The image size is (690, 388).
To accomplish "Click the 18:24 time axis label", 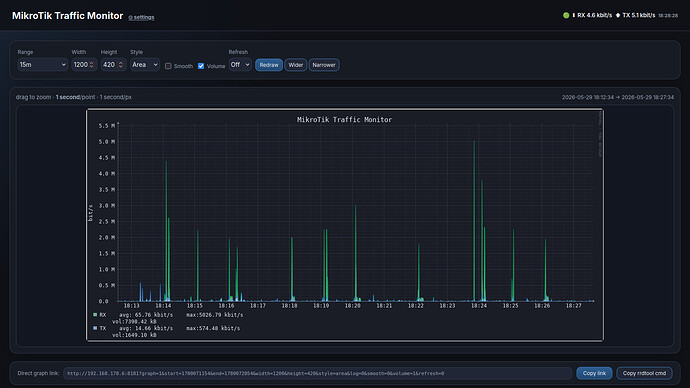I will (x=479, y=306).
